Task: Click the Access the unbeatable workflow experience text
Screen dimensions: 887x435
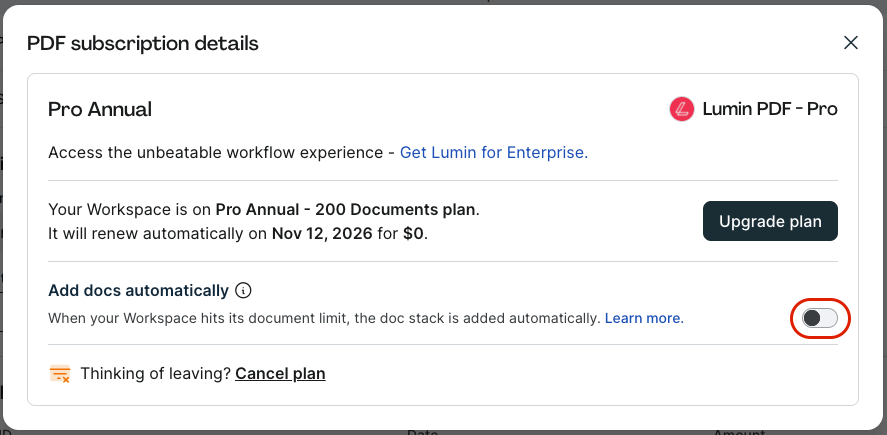Action: [x=215, y=153]
